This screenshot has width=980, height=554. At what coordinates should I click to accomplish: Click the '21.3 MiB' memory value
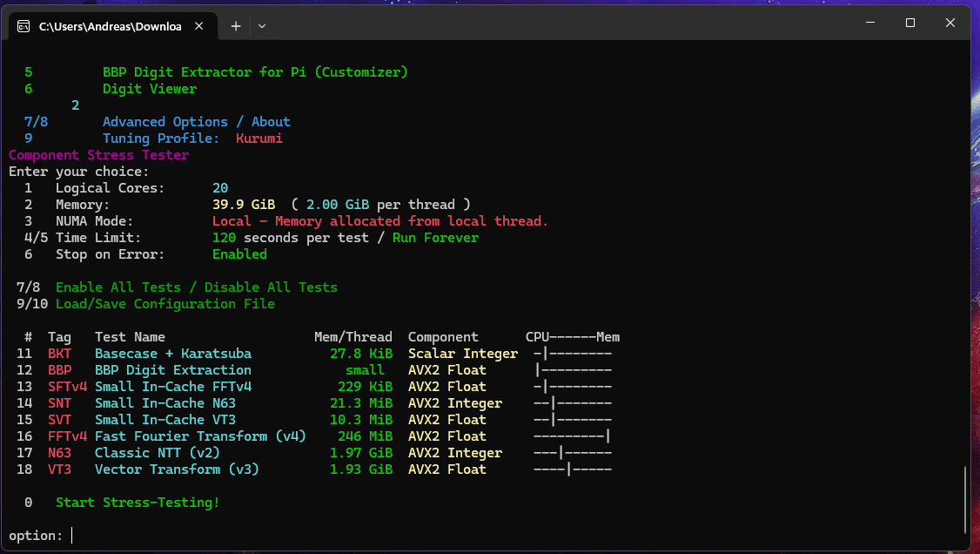click(x=361, y=403)
